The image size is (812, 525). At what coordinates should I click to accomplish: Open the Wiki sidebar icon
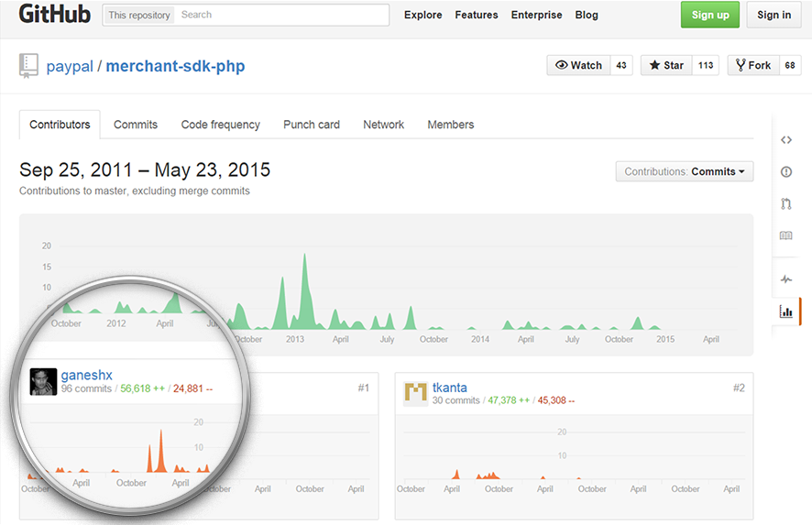(786, 235)
